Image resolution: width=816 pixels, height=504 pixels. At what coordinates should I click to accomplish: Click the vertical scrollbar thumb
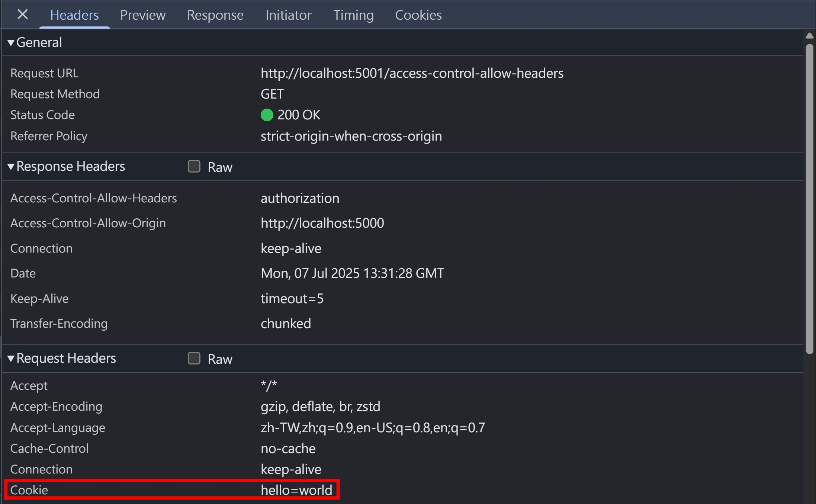click(810, 199)
